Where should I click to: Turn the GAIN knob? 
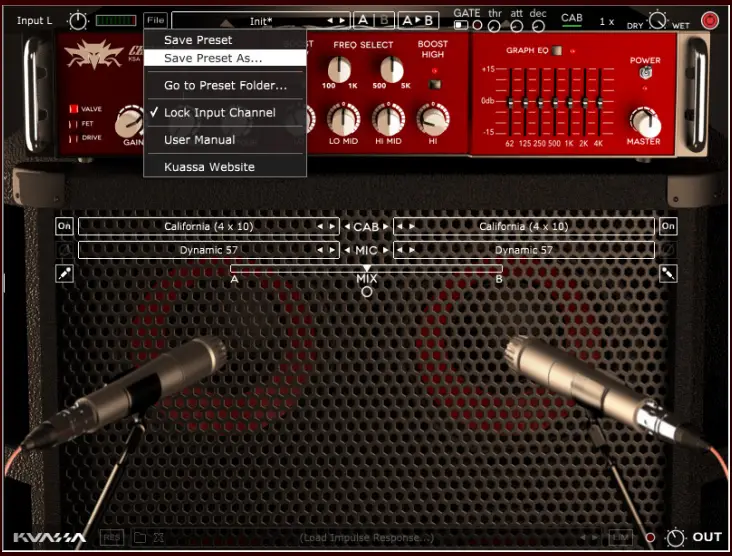pyautogui.click(x=130, y=121)
